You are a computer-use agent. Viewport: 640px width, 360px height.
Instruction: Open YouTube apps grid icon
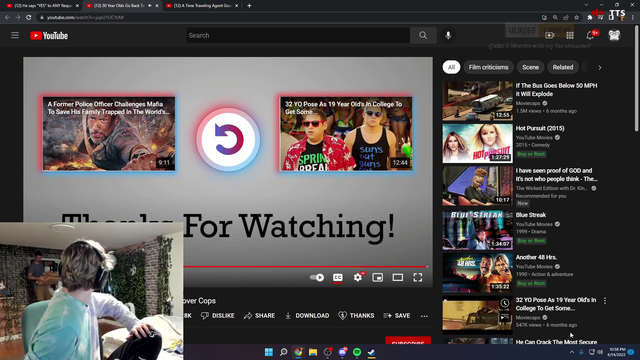click(x=570, y=36)
